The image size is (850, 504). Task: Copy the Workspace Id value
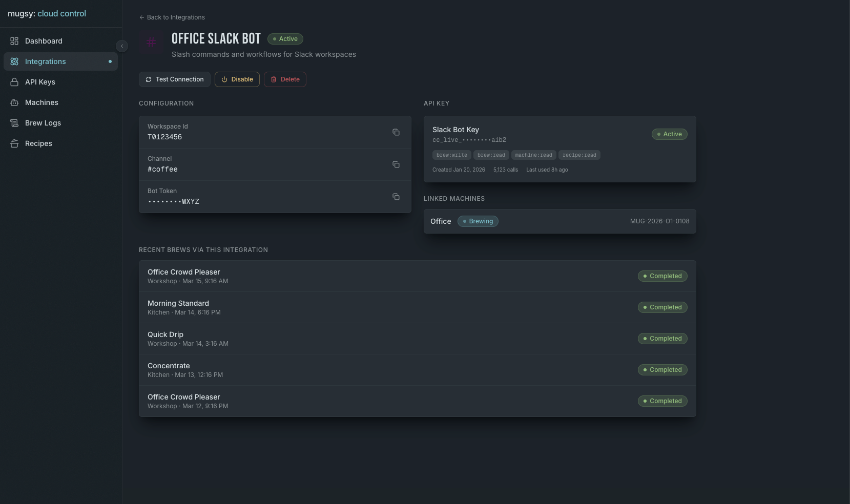click(396, 132)
